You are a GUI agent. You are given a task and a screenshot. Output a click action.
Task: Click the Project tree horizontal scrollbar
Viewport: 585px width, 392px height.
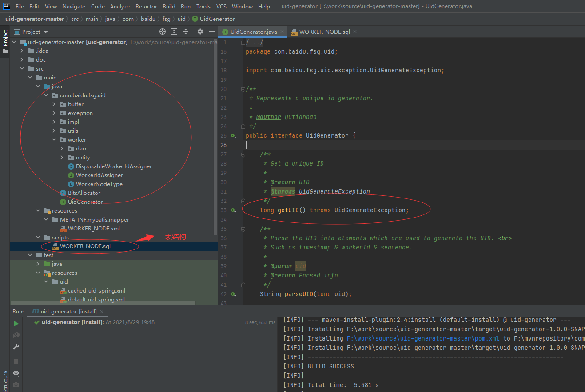pos(103,303)
